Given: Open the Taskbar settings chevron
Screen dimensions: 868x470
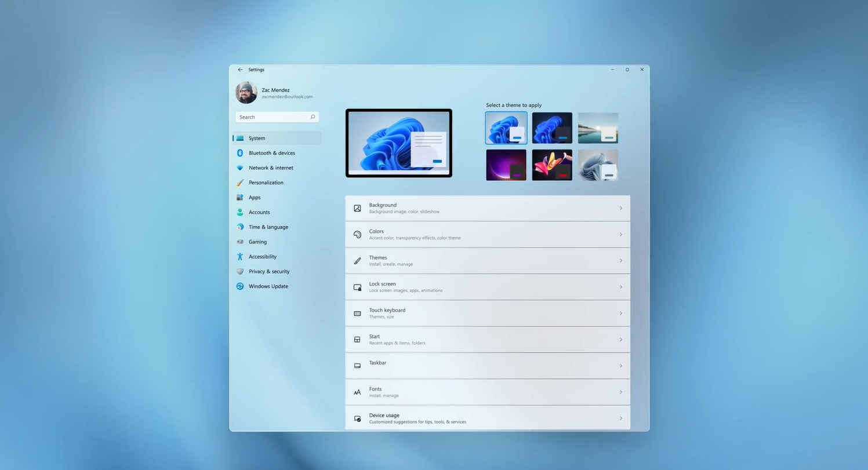Looking at the screenshot, I should tap(621, 366).
